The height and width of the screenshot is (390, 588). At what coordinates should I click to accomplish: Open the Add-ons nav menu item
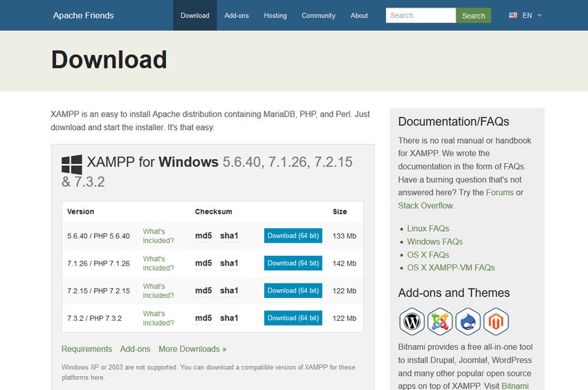(237, 15)
